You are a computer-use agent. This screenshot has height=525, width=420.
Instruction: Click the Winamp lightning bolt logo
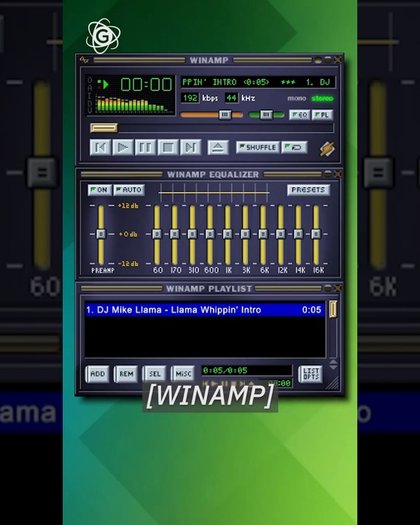[x=327, y=149]
